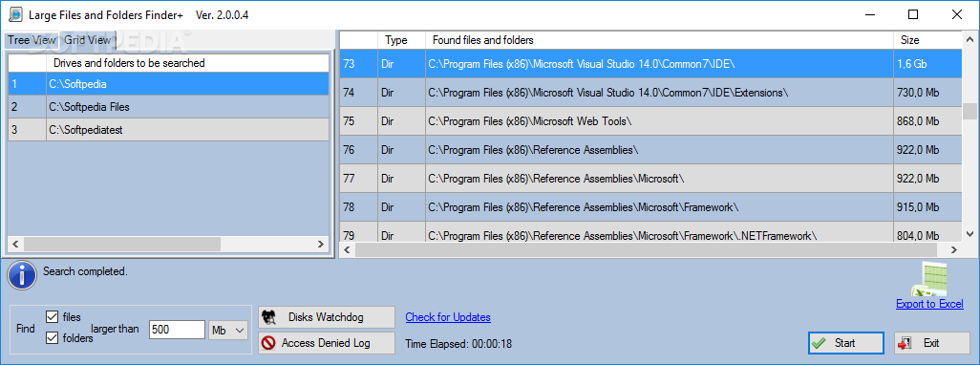Click the 804,0 Mb size cell
This screenshot has height=365, width=980.
tap(927, 232)
